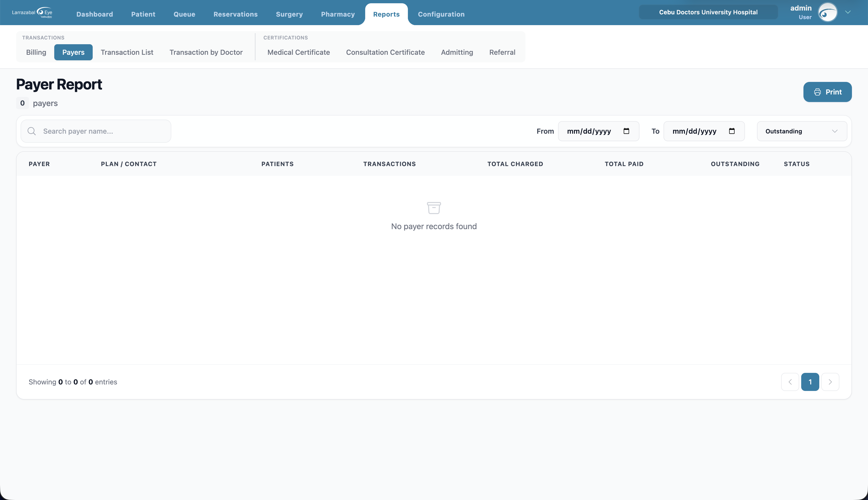Viewport: 868px width, 500px height.
Task: Select the Payers report
Action: [x=73, y=52]
